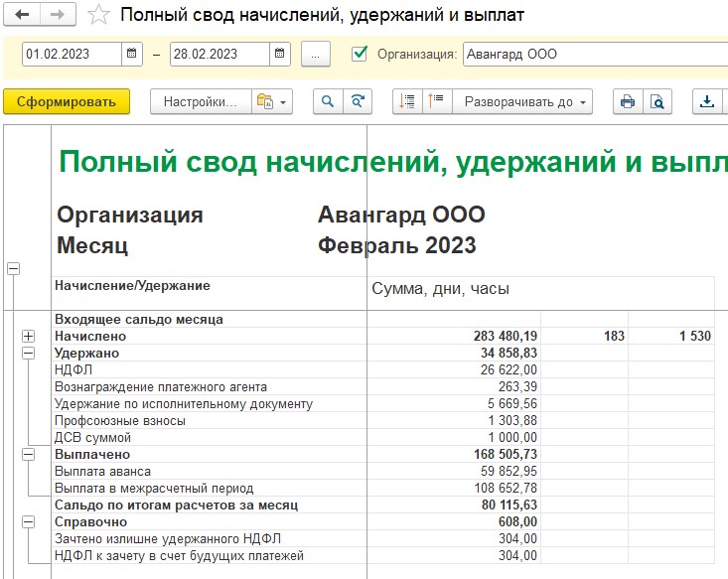Select the Удержано total 34 858,83
Screen dimensions: 728x579
pos(509,353)
